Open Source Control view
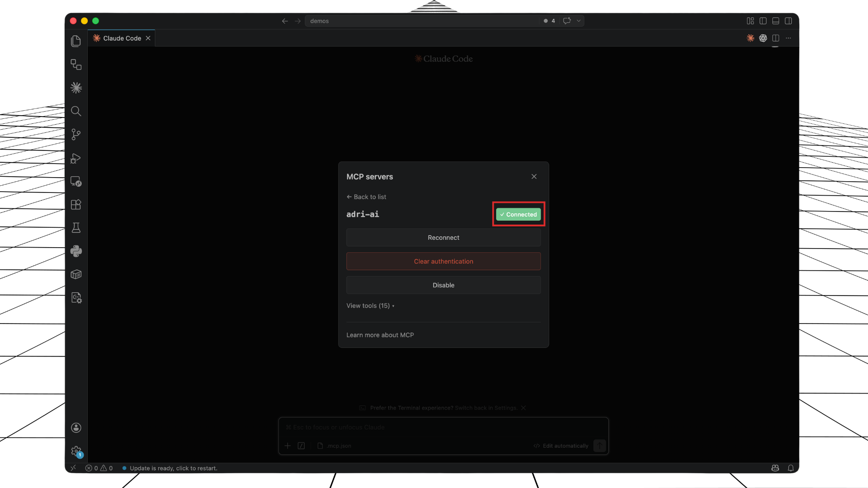This screenshot has height=488, width=868. click(76, 134)
